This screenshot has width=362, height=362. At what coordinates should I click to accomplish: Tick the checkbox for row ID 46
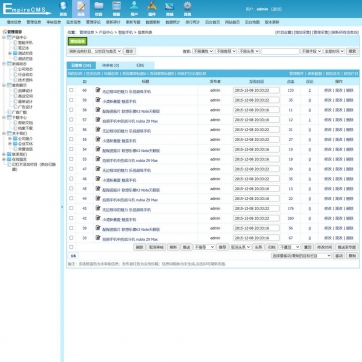(71, 179)
